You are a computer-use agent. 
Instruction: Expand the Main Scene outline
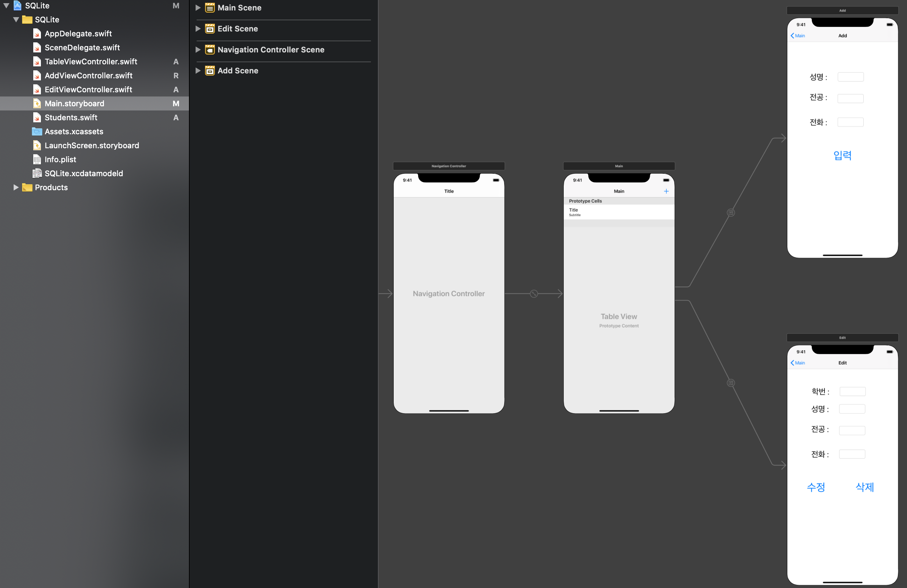198,8
